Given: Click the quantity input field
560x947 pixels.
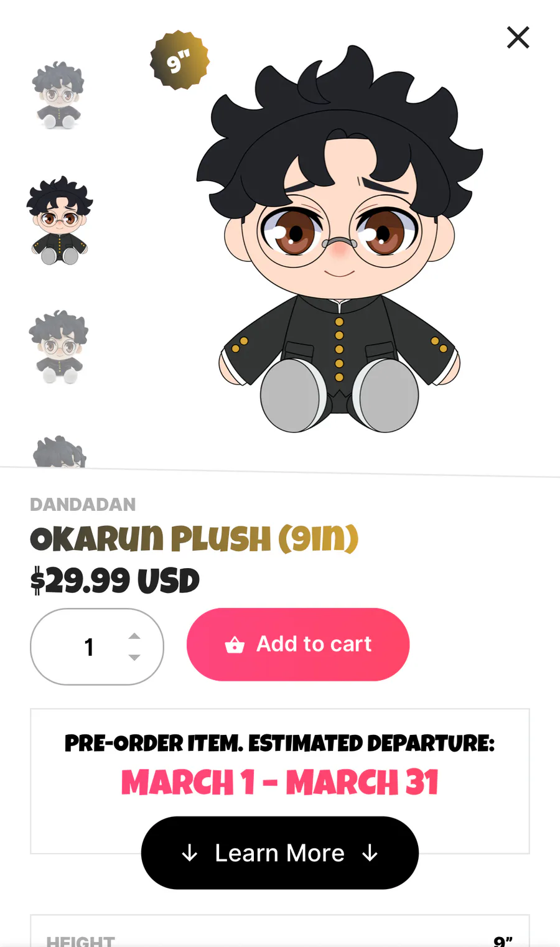Looking at the screenshot, I should (97, 647).
